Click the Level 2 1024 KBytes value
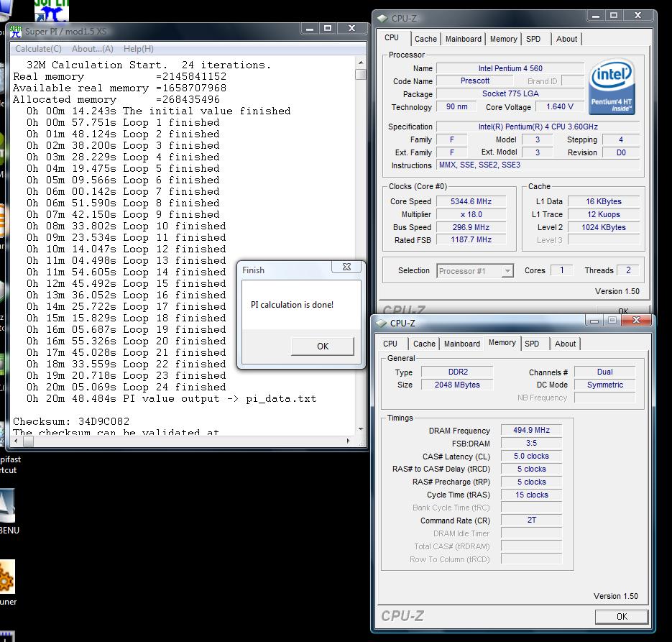Screen dimensions: 672x642 tap(604, 227)
